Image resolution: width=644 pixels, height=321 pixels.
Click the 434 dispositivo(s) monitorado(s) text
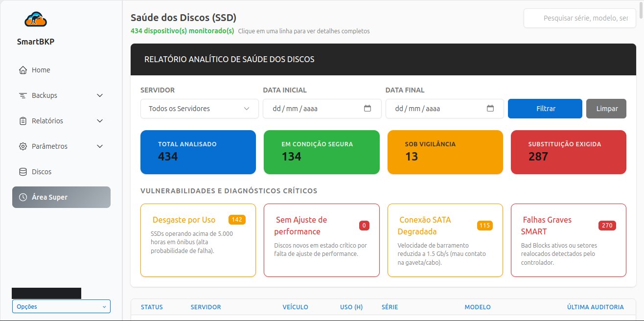[183, 31]
